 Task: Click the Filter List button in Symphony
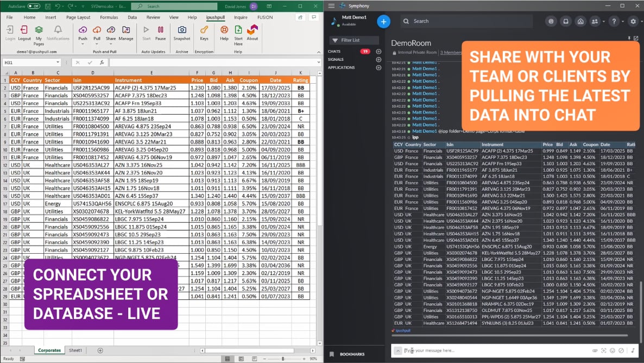pyautogui.click(x=353, y=40)
